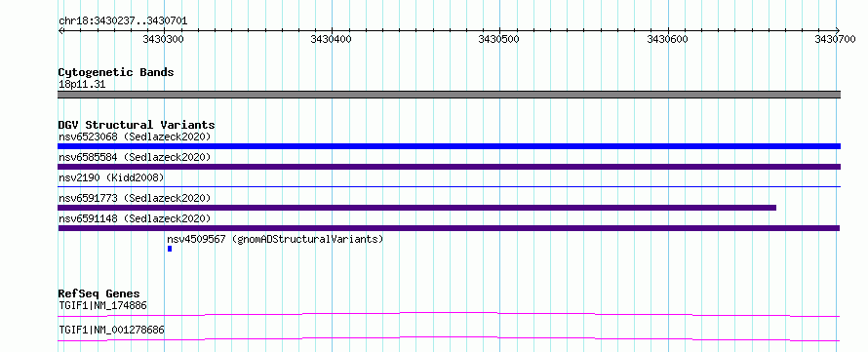
Task: Click the 3430400 ruler tick label
Action: coord(331,39)
